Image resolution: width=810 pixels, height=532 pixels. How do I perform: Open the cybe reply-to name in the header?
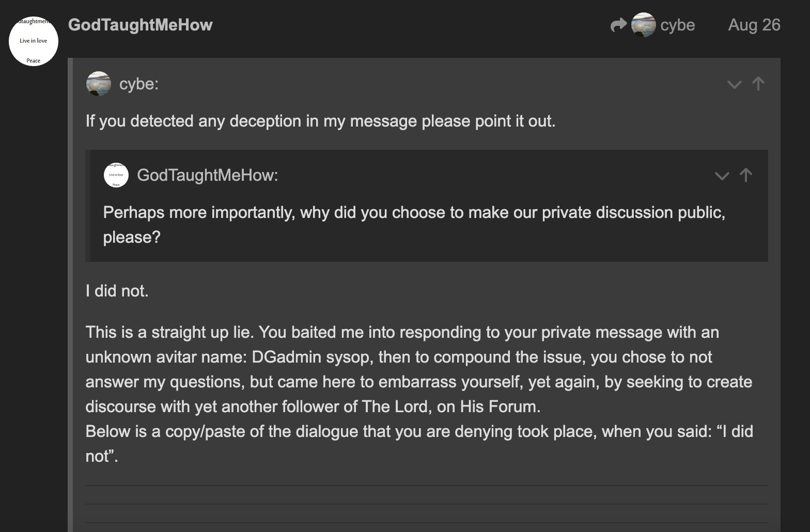point(677,25)
